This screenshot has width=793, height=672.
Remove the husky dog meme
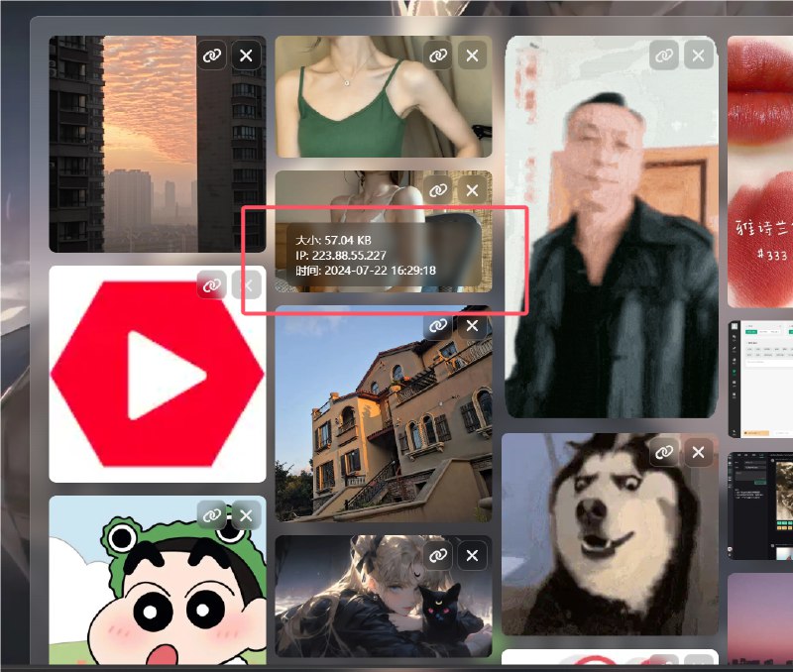(x=698, y=452)
